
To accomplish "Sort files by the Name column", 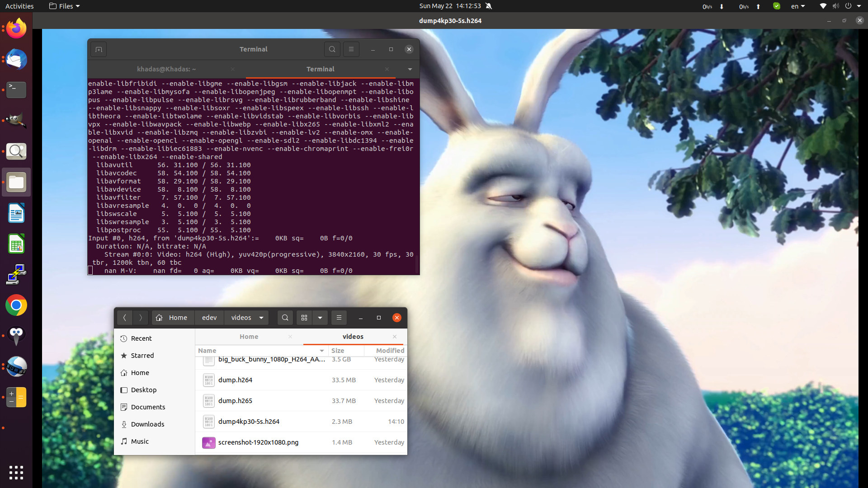I will tap(261, 351).
